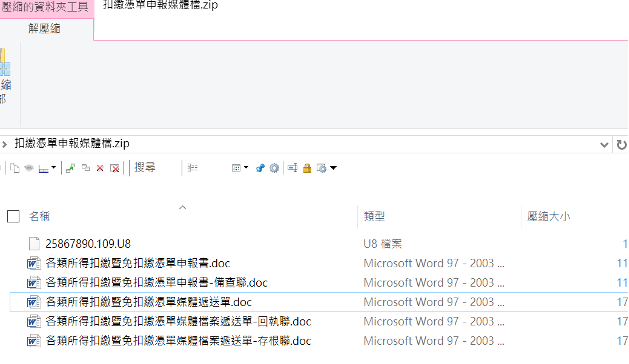
Task: Click the blank file icon of 25867890.109.U8
Action: click(x=34, y=244)
